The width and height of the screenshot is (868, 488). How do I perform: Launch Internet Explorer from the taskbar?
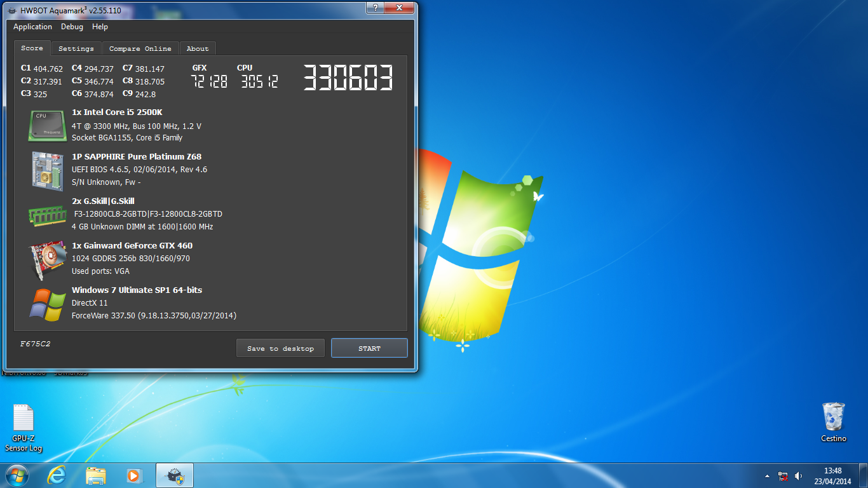pos(57,475)
